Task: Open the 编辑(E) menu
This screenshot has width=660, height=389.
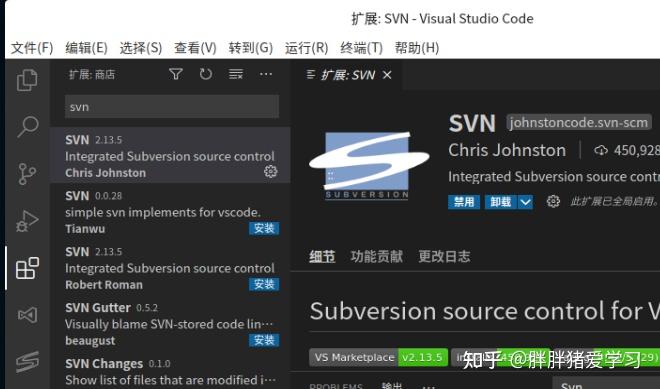Action: 87,48
